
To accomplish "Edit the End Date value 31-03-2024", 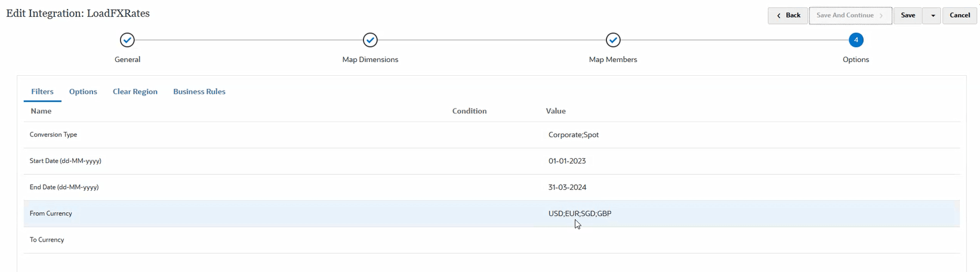I will 568,187.
